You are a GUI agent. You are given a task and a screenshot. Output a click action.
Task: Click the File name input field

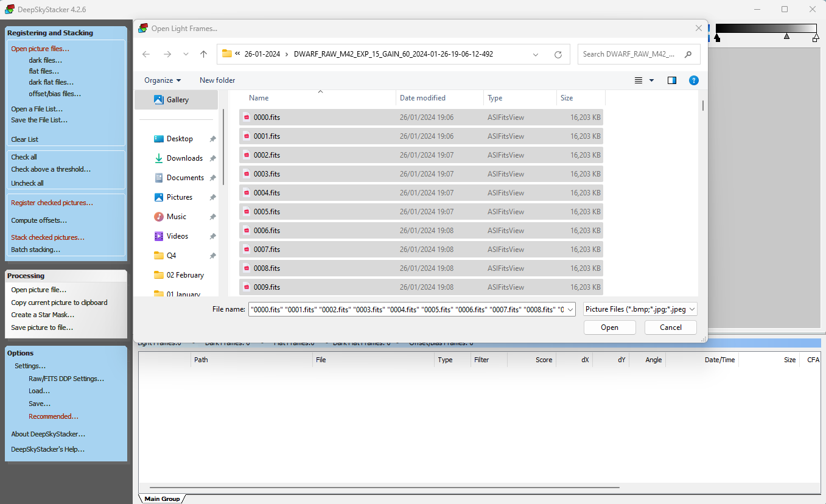(x=407, y=309)
